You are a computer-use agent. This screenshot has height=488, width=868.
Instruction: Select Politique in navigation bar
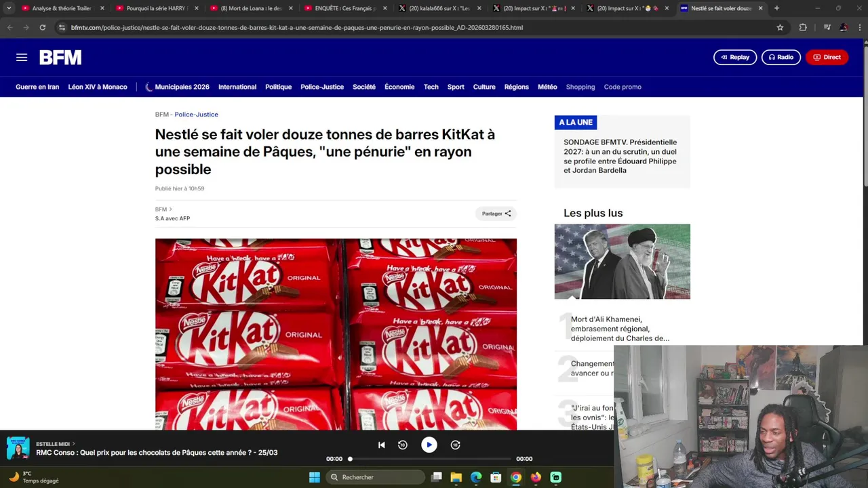[x=278, y=87]
